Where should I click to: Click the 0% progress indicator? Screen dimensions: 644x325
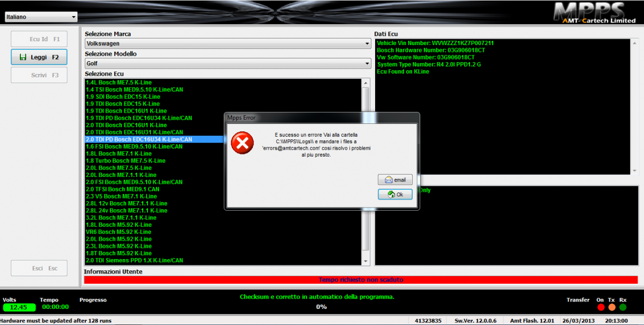pyautogui.click(x=321, y=307)
